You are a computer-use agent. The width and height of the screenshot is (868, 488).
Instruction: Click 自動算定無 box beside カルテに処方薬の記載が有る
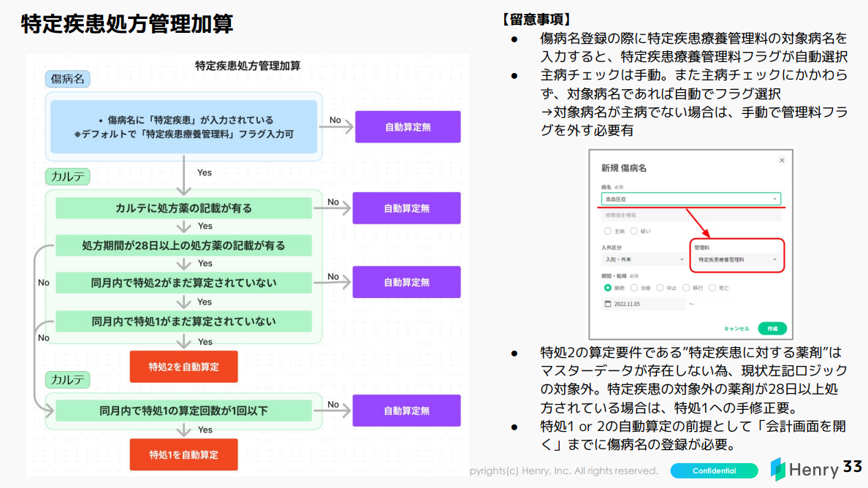point(407,208)
